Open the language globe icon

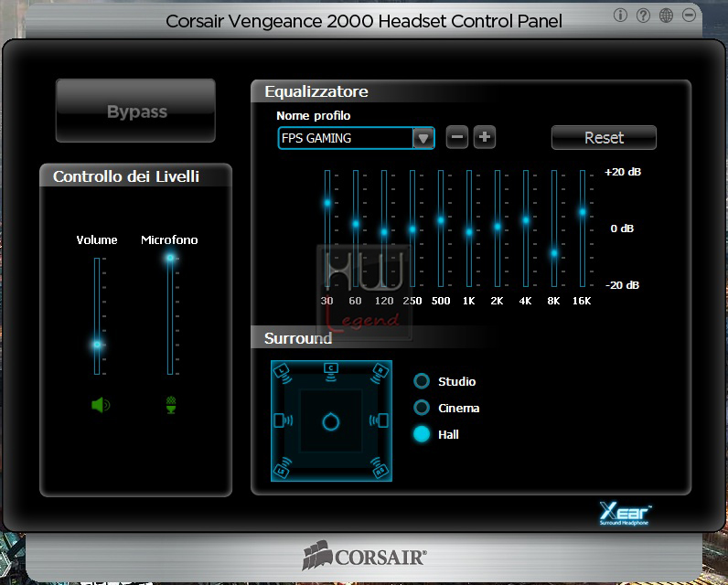(x=666, y=16)
